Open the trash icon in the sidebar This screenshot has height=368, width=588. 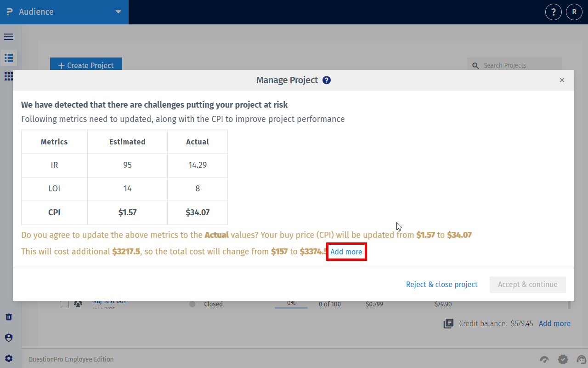click(8, 316)
